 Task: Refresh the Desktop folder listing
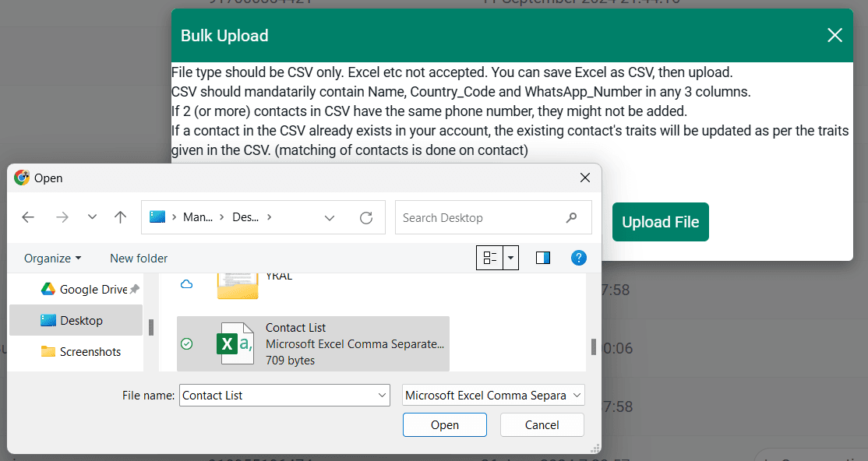pos(366,218)
